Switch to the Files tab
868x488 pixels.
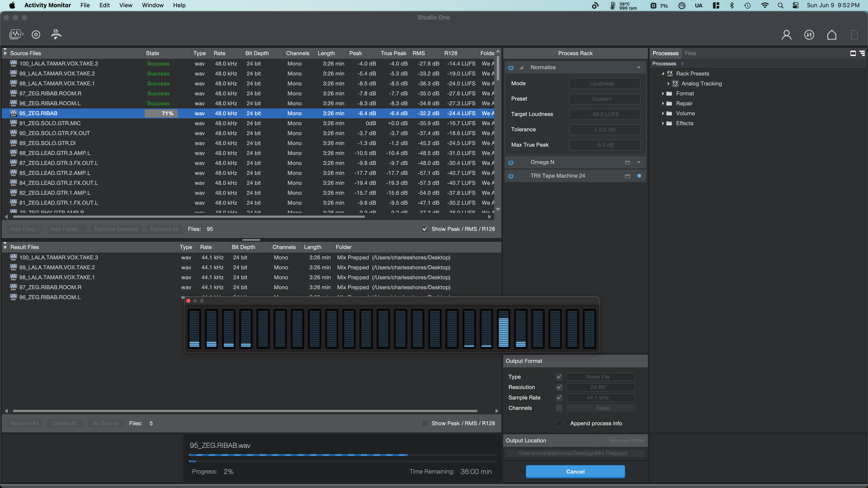coord(690,53)
